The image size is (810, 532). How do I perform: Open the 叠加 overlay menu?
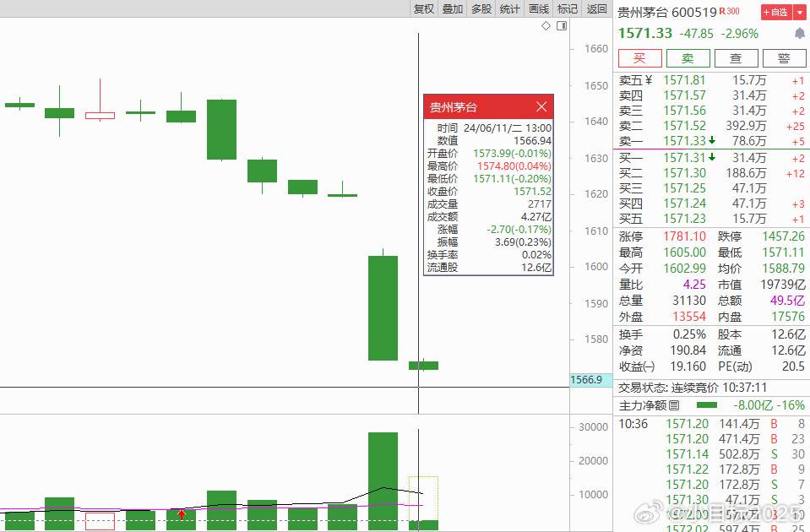click(x=453, y=8)
